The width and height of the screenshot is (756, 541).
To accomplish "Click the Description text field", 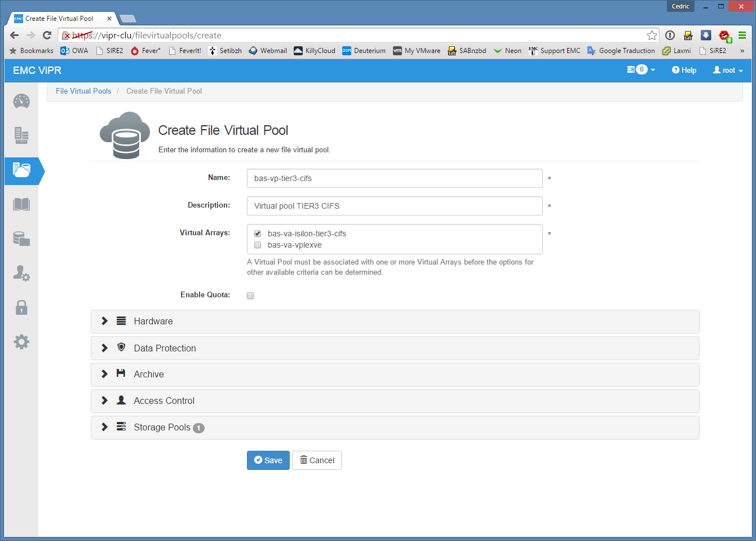I will click(395, 206).
